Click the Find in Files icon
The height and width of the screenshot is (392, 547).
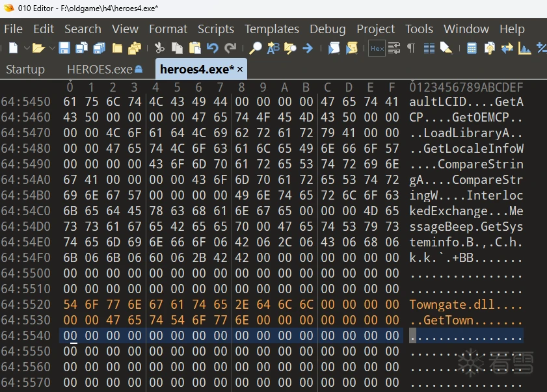[290, 48]
